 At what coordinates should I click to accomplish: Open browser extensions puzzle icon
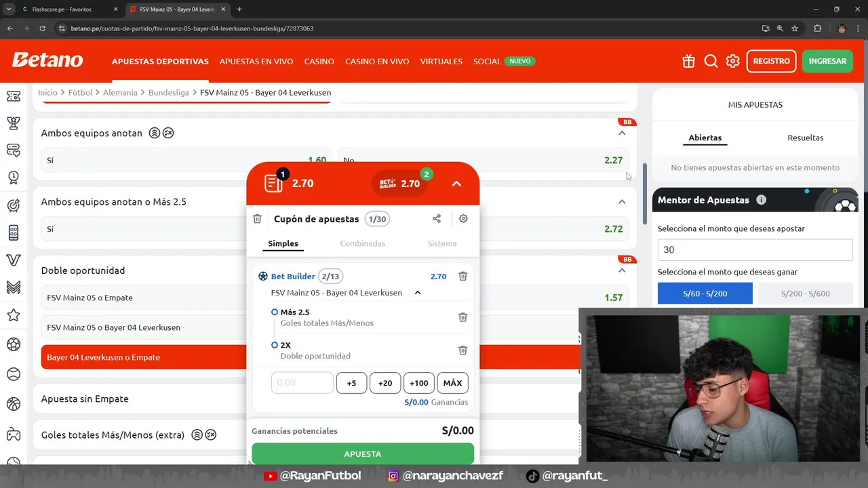817,28
